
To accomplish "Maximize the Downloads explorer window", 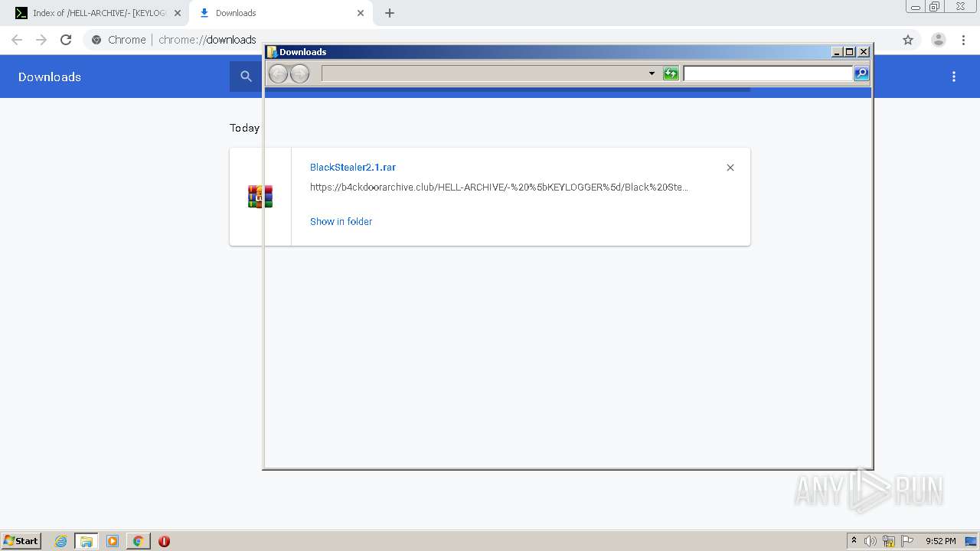I will [850, 52].
